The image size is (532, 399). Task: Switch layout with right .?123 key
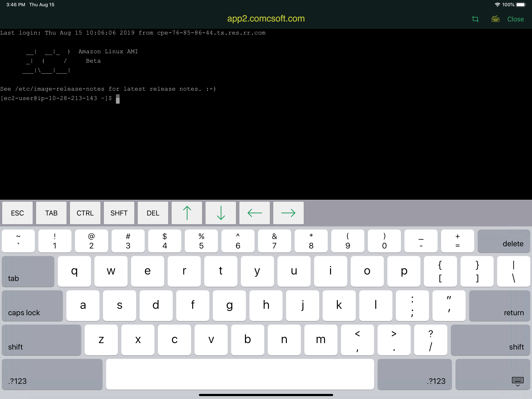[414, 374]
